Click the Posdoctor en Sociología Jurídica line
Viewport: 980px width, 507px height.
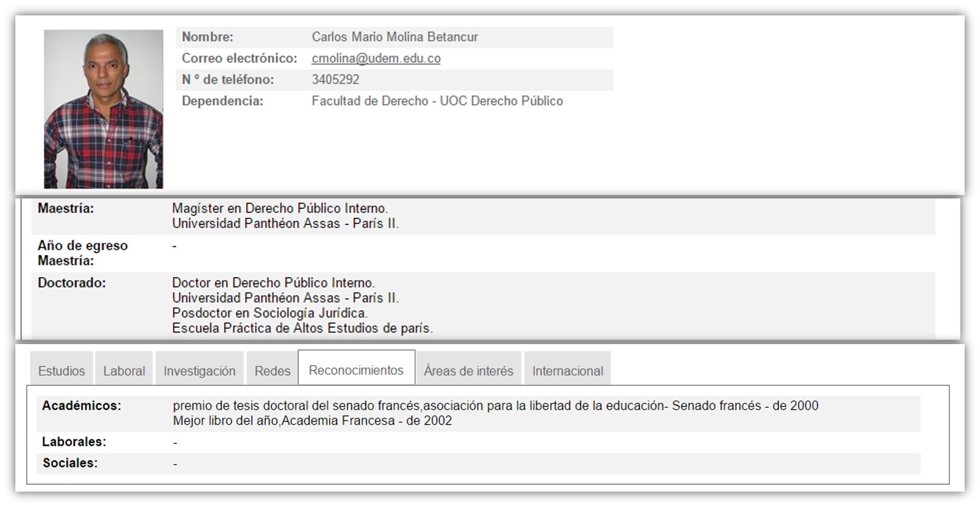[x=269, y=313]
